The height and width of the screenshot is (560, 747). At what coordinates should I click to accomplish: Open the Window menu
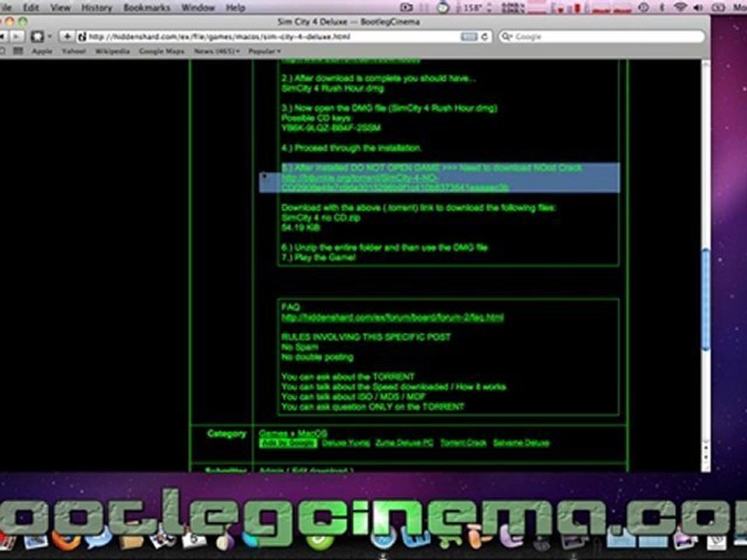[x=198, y=8]
